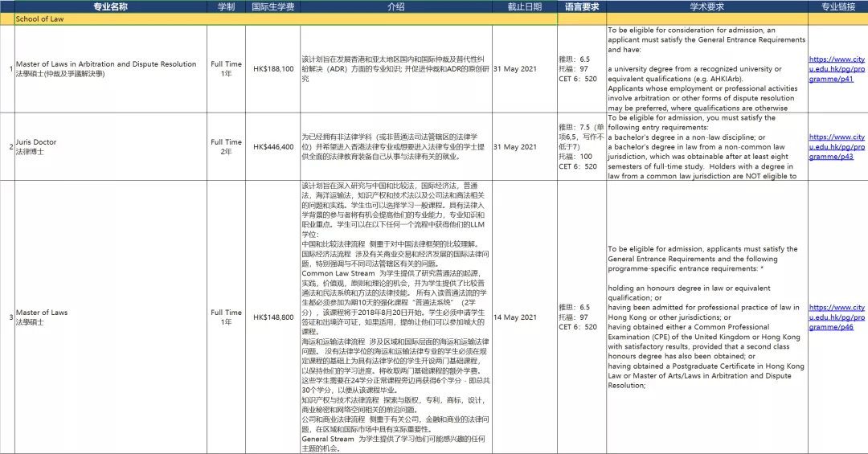The width and height of the screenshot is (868, 454).
Task: Click the green 语言要求 header
Action: point(582,6)
